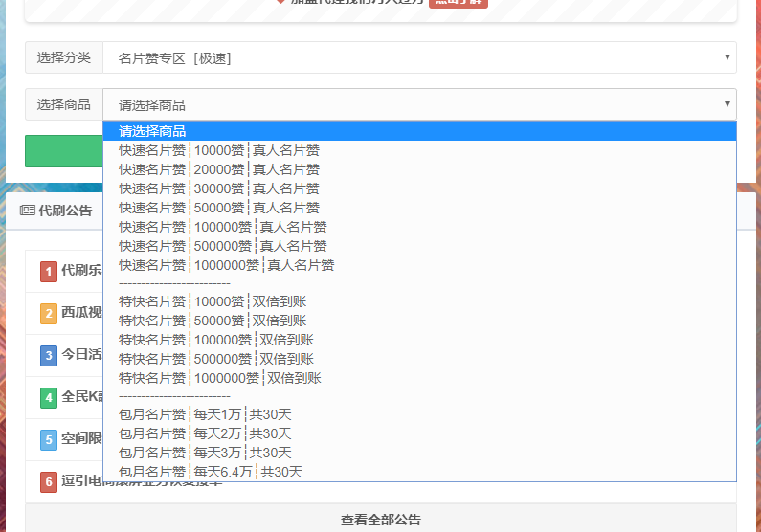Click the light blue number 5 badge
Screen dimensions: 761x532
pos(49,440)
